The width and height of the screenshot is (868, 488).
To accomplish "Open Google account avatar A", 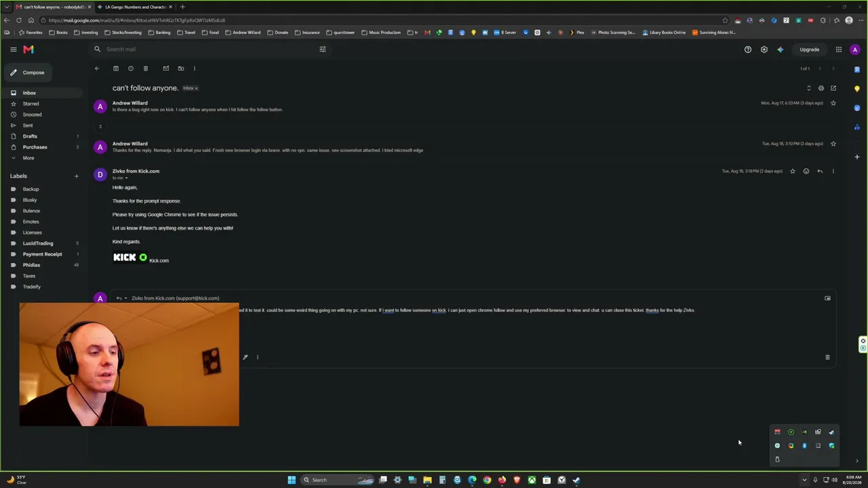I will click(855, 49).
